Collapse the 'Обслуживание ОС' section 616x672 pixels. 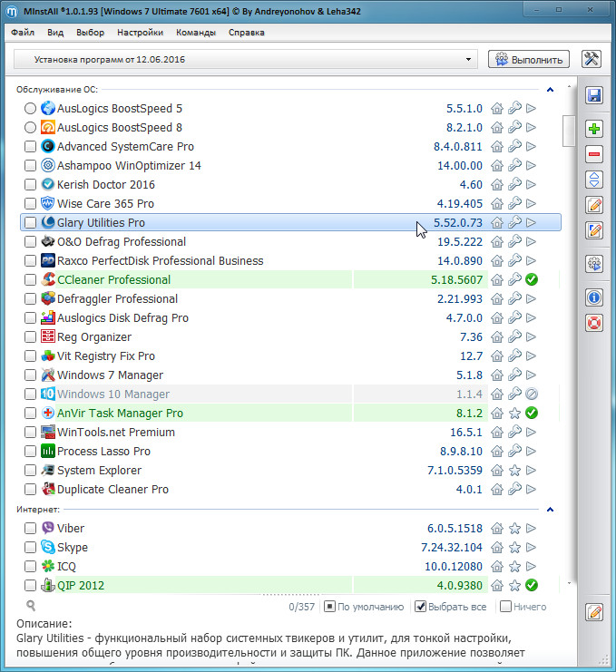click(550, 90)
